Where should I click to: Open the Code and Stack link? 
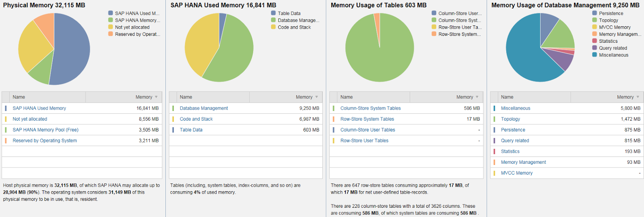tap(196, 119)
